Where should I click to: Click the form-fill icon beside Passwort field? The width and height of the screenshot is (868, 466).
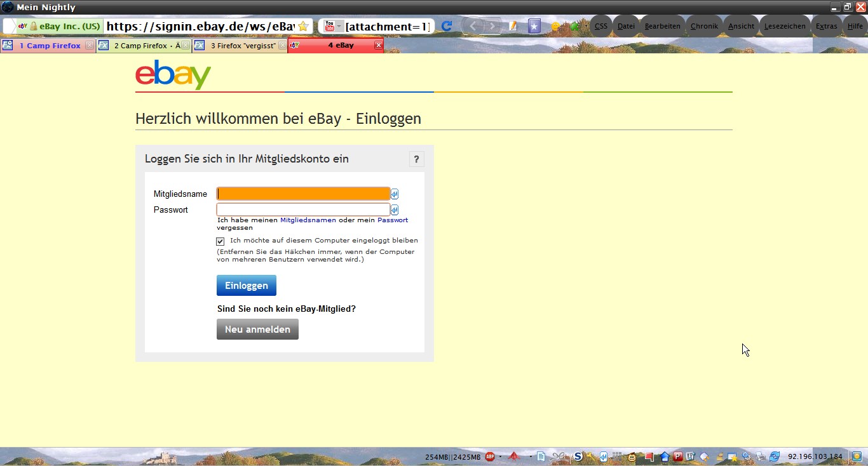tap(395, 210)
